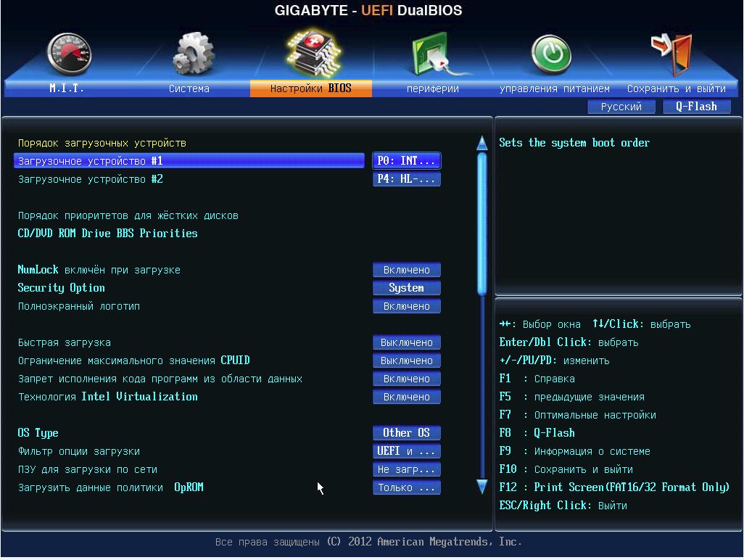Toggle Полноэкранный логотип Включено value
The width and height of the screenshot is (744, 560).
coord(407,306)
